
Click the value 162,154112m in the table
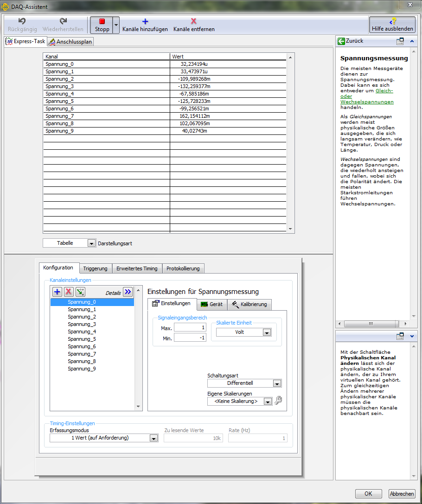coord(194,116)
